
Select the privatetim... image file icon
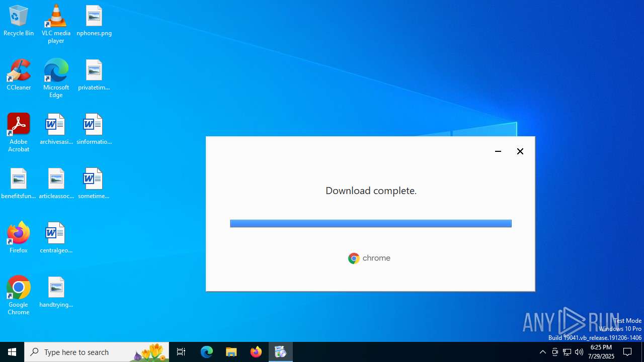point(94,75)
